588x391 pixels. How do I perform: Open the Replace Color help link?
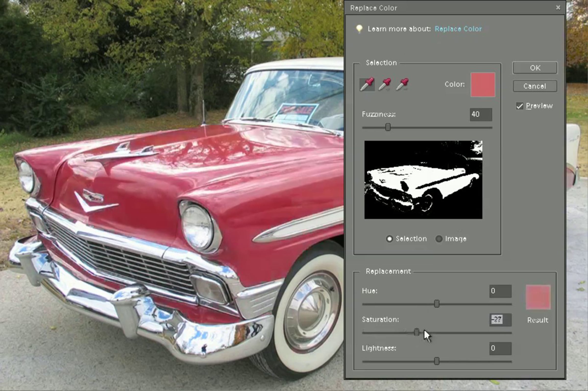(x=458, y=29)
